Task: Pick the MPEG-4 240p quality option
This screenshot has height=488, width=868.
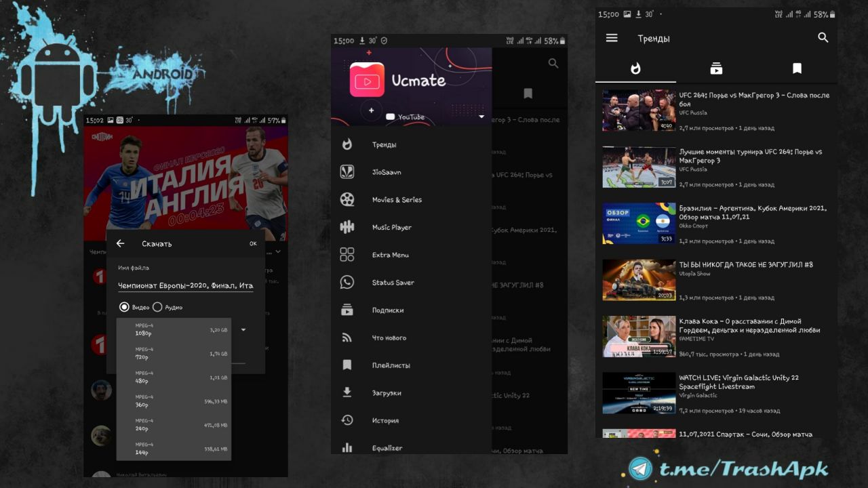Action: click(174, 425)
